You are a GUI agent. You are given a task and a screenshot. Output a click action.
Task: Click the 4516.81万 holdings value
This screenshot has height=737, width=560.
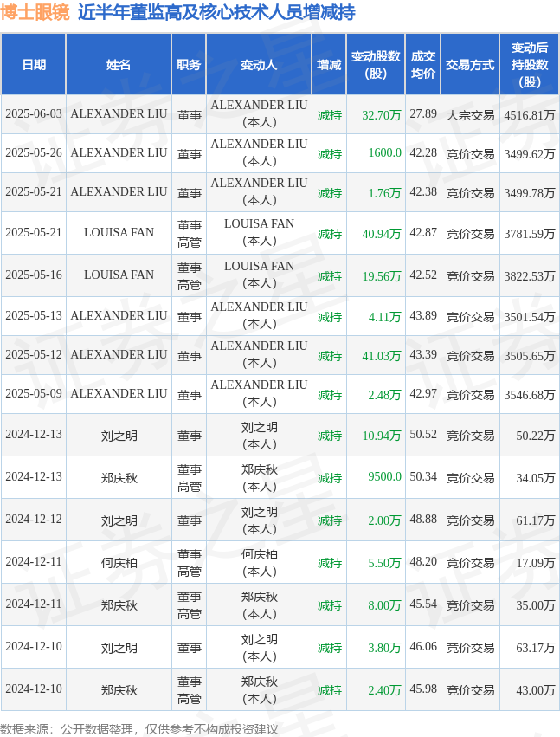(x=530, y=115)
